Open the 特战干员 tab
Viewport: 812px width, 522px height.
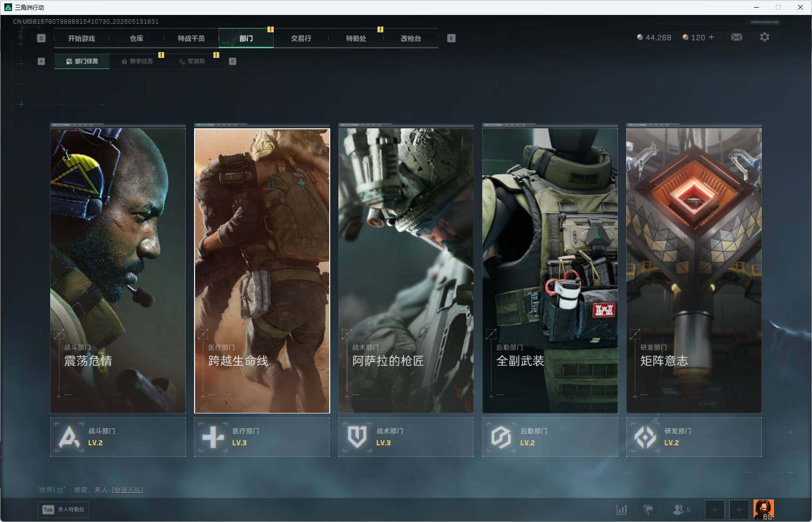point(191,38)
